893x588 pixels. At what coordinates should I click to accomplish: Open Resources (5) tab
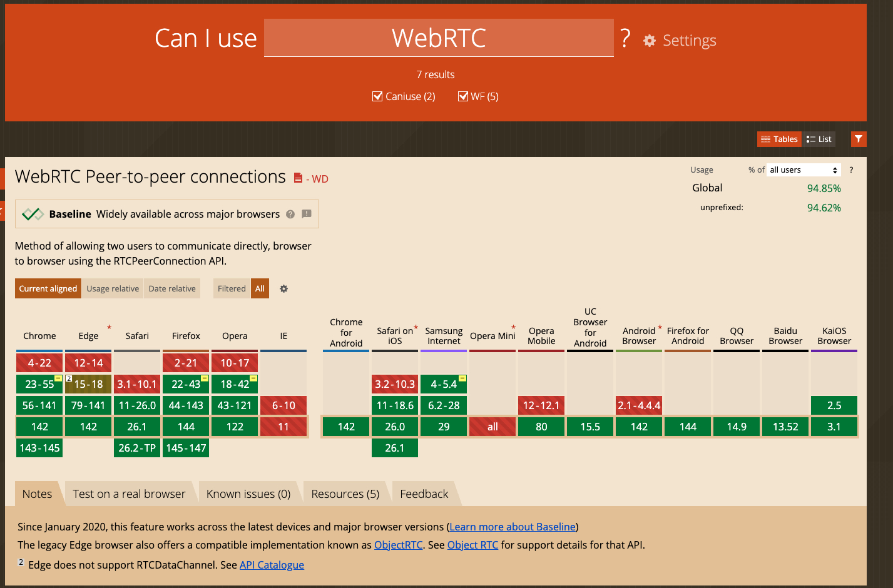345,494
